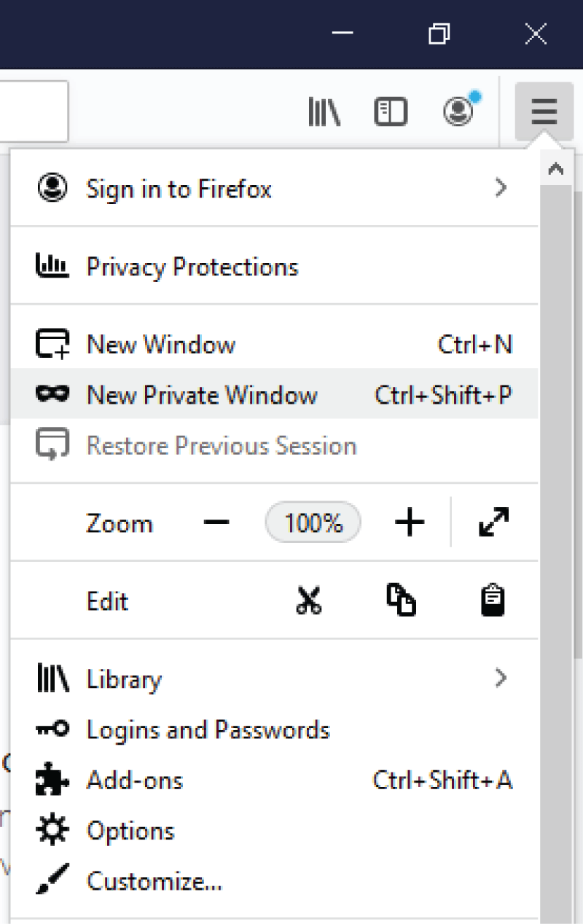The height and width of the screenshot is (924, 583).
Task: Open Options from the menu
Action: tap(274, 831)
